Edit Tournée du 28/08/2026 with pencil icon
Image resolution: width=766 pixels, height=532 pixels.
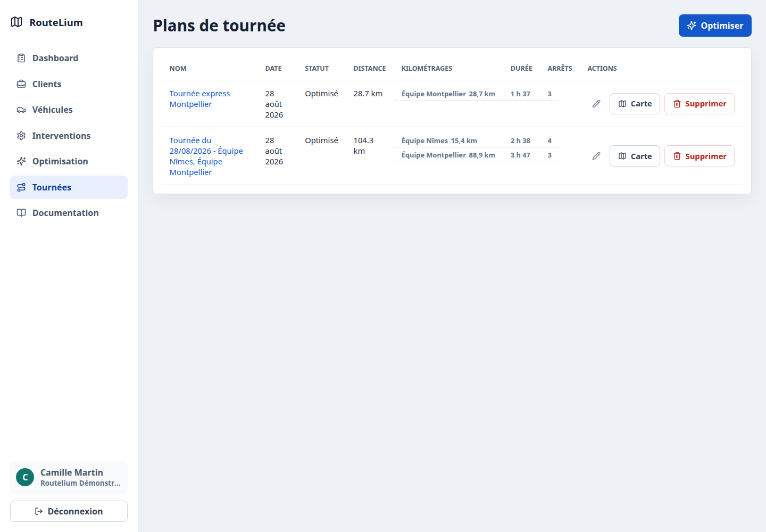pos(596,156)
